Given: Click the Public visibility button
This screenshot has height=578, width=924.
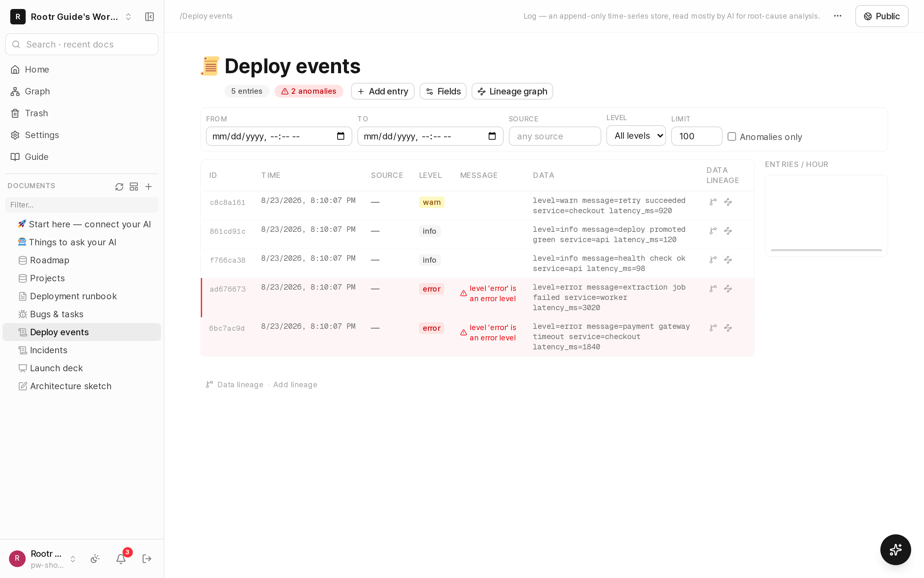Looking at the screenshot, I should pyautogui.click(x=881, y=16).
